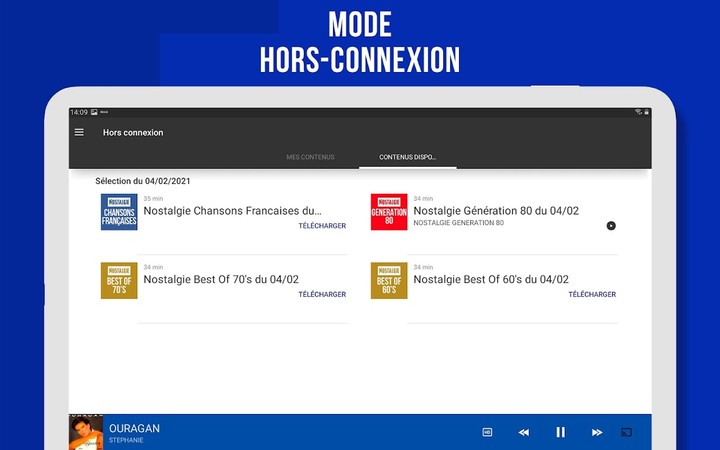This screenshot has height=450, width=720.
Task: Select Nostalgie Chansons Francaises du... title
Action: coord(232,211)
